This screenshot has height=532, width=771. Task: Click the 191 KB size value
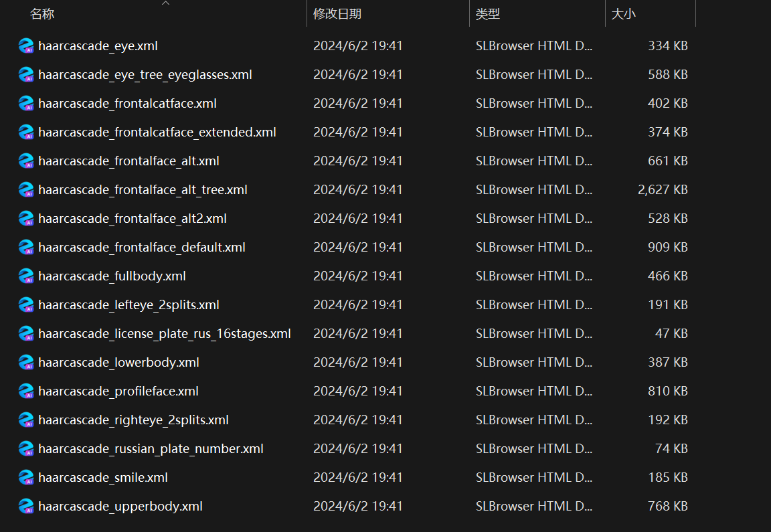[x=667, y=305]
